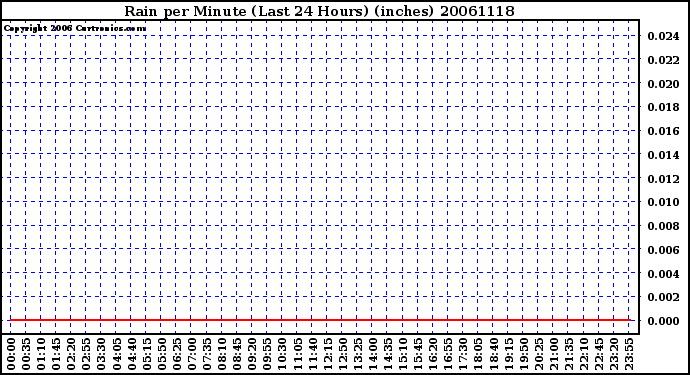Click the 0.004 y-axis label
Image resolution: width=690 pixels, height=375 pixels.
[x=663, y=274]
